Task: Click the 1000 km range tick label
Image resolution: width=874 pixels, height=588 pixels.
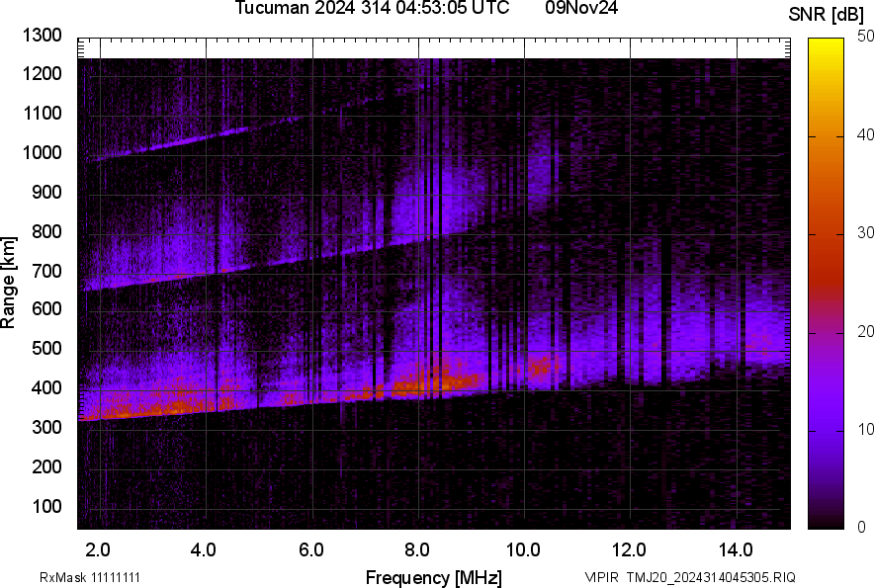Action: (x=42, y=153)
